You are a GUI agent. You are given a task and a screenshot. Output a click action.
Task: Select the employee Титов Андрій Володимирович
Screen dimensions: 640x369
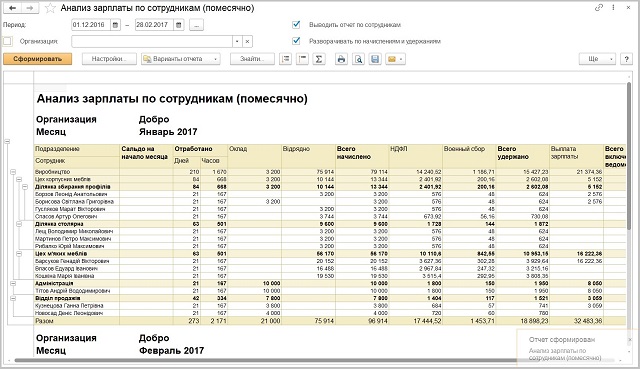click(73, 291)
